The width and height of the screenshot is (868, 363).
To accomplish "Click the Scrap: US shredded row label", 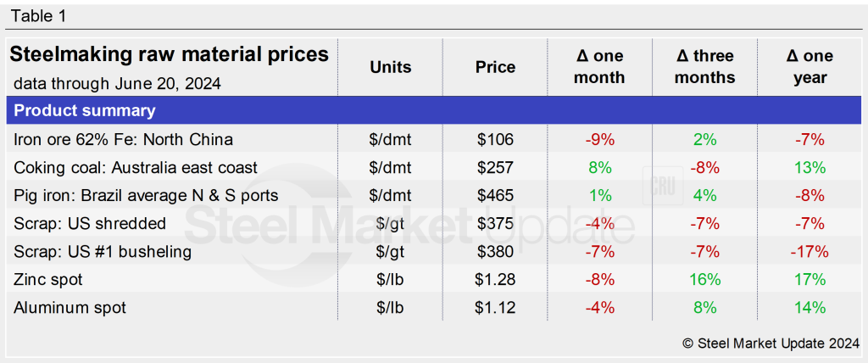I will [x=88, y=224].
